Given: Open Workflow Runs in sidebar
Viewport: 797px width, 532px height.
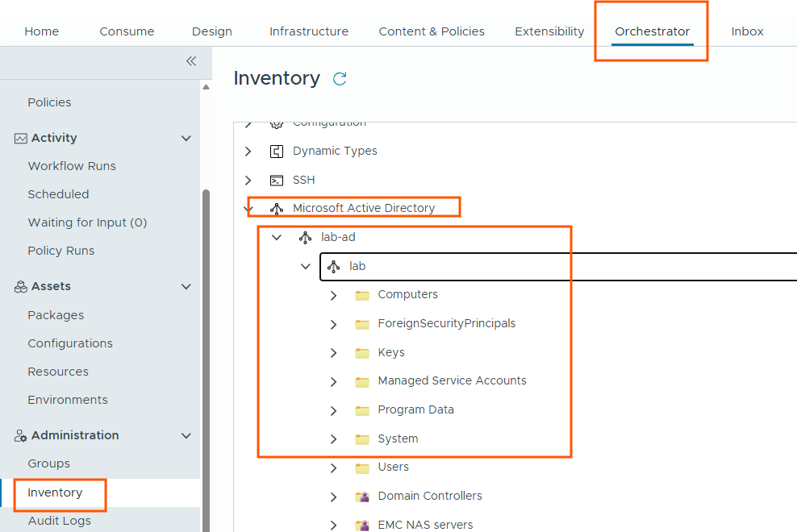Looking at the screenshot, I should 72,166.
